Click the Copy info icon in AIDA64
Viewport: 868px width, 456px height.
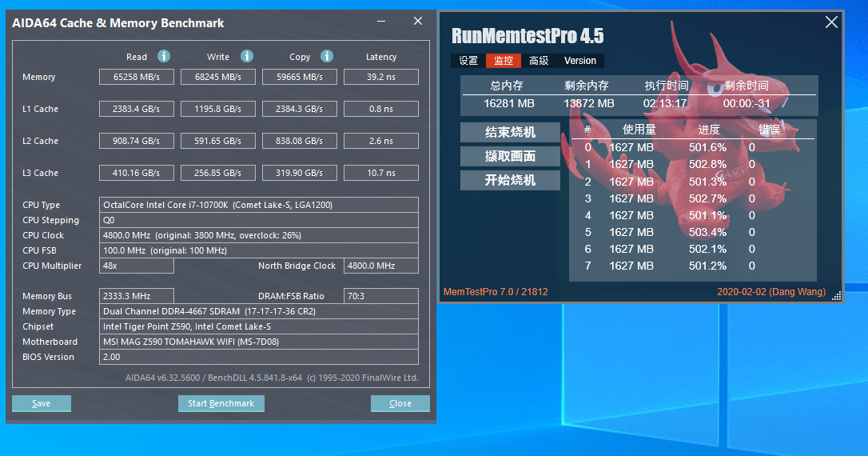[327, 56]
